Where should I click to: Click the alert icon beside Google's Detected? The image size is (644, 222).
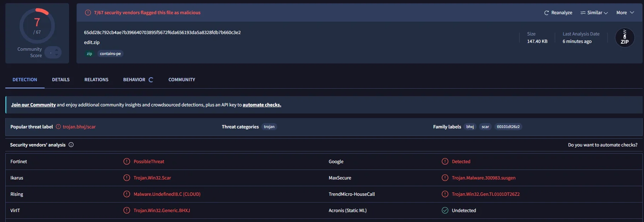click(x=445, y=161)
